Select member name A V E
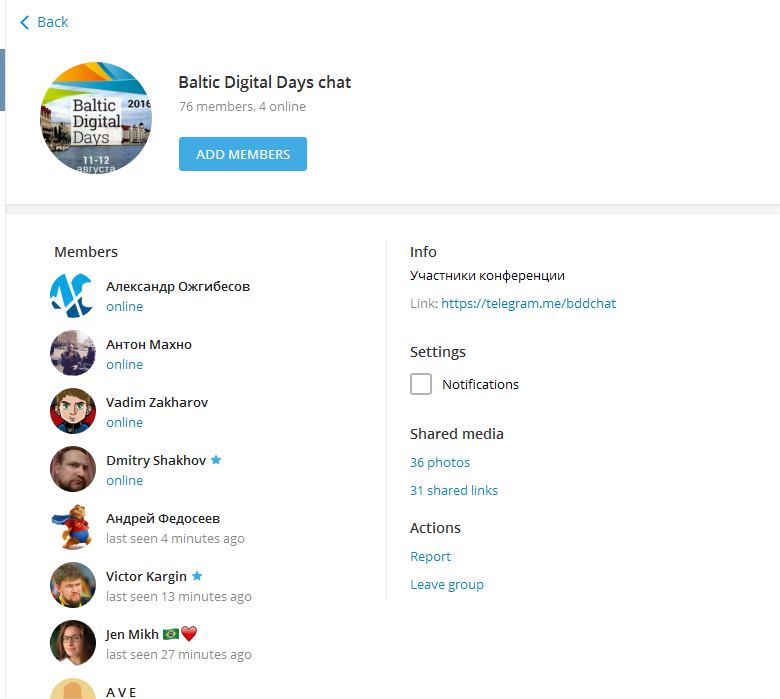The height and width of the screenshot is (699, 780). [121, 692]
